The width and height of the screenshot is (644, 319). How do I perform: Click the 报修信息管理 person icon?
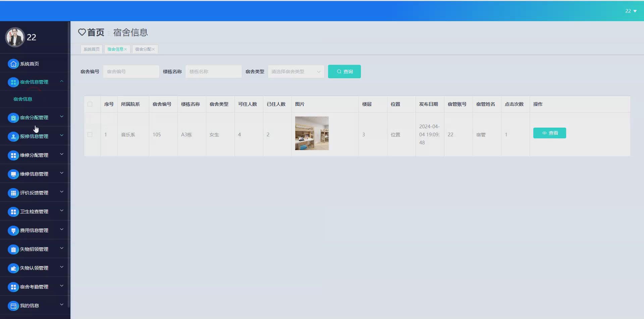tap(13, 136)
